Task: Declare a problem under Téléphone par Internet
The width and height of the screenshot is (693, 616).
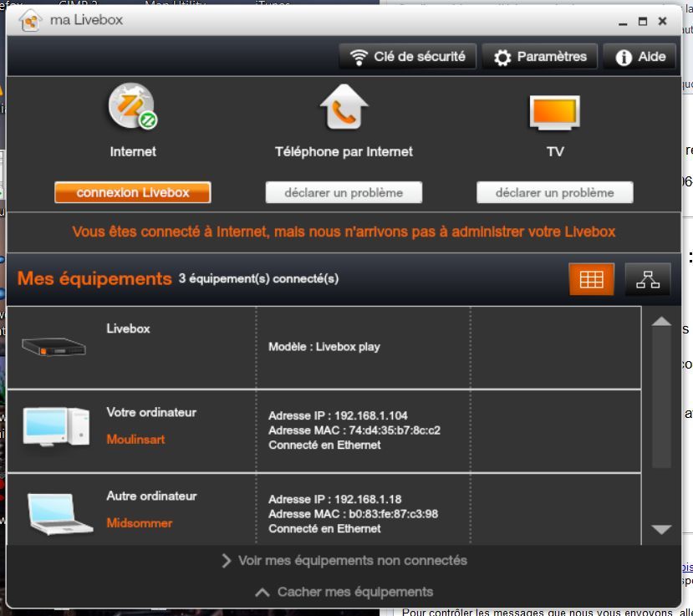Action: 344,193
